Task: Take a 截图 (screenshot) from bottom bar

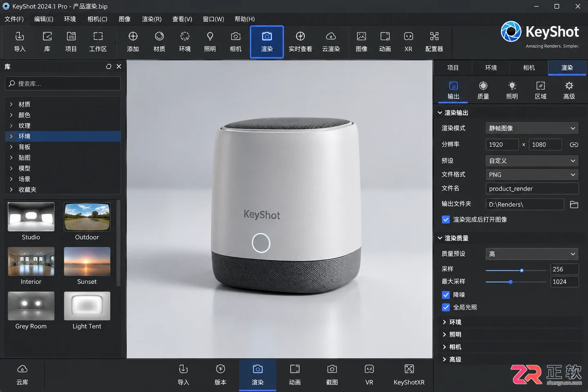Action: (332, 375)
